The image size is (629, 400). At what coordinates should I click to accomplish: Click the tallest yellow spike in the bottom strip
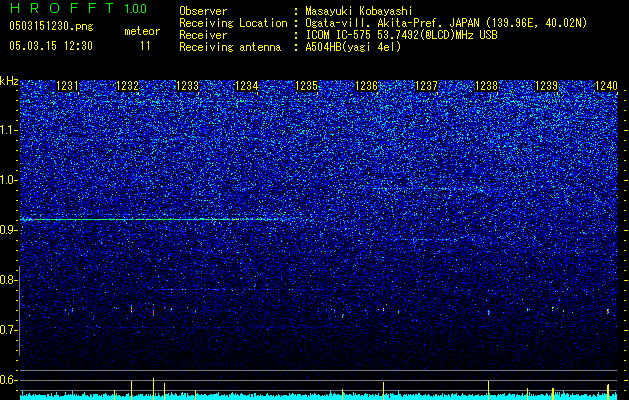153,388
